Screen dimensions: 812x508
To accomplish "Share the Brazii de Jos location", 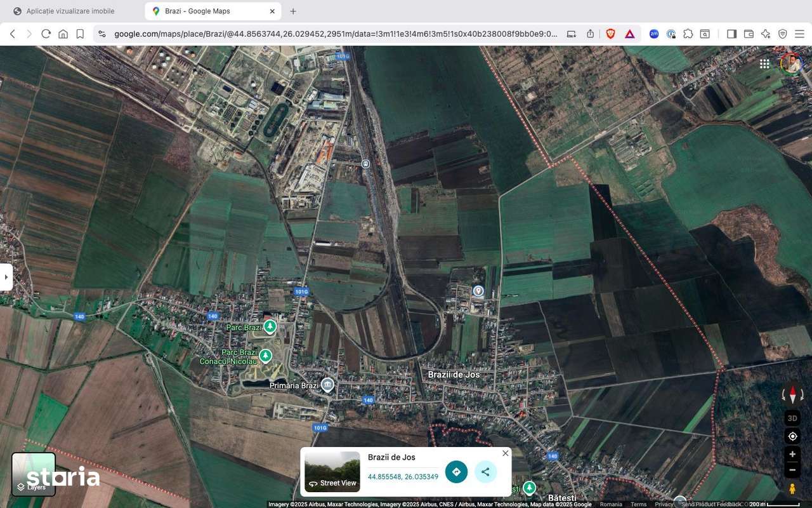I will coord(485,472).
